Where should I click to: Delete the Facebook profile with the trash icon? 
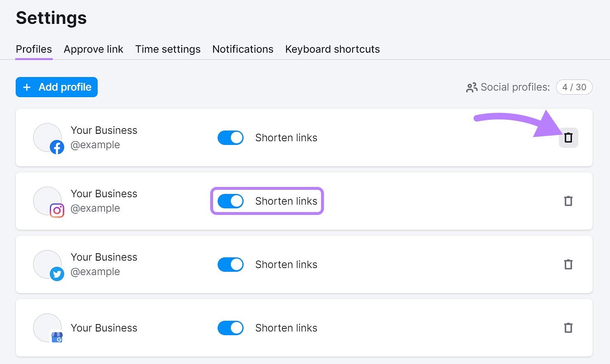(568, 138)
